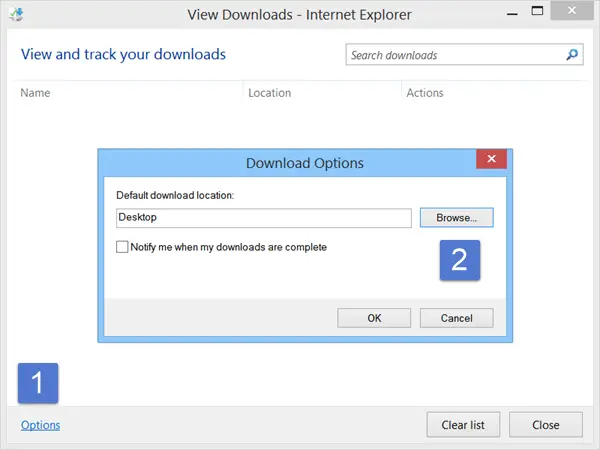The image size is (600, 450).
Task: Enable Notify me when downloads complete
Action: [122, 247]
